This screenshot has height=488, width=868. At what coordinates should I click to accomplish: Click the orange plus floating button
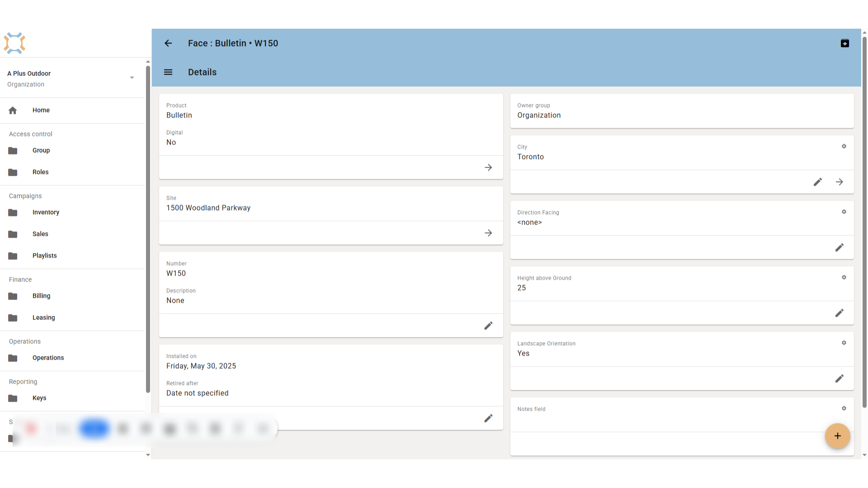(x=837, y=436)
